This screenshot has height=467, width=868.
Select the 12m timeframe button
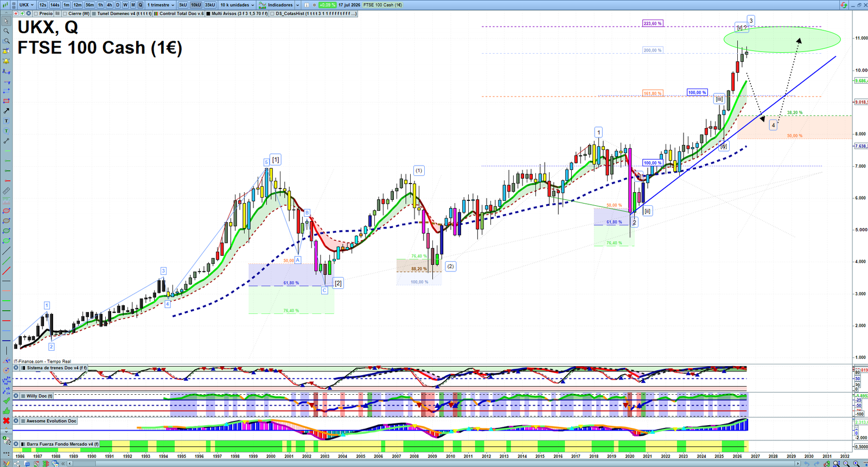click(78, 5)
